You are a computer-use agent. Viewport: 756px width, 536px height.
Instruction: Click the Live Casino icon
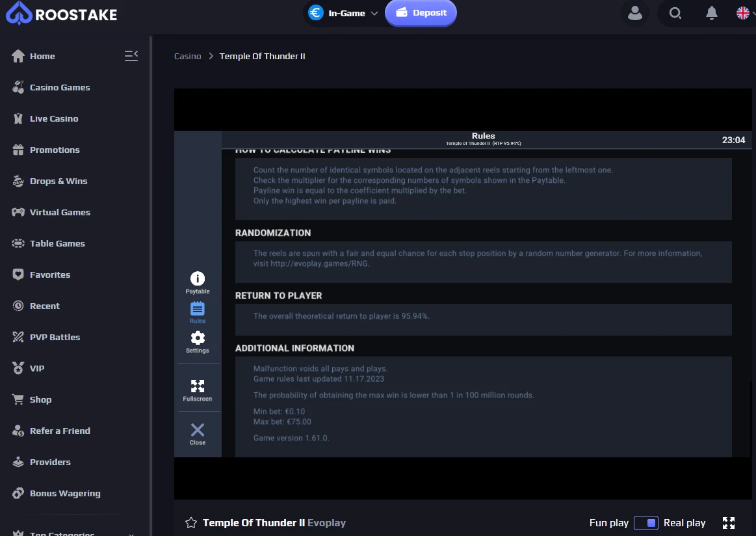pos(18,118)
